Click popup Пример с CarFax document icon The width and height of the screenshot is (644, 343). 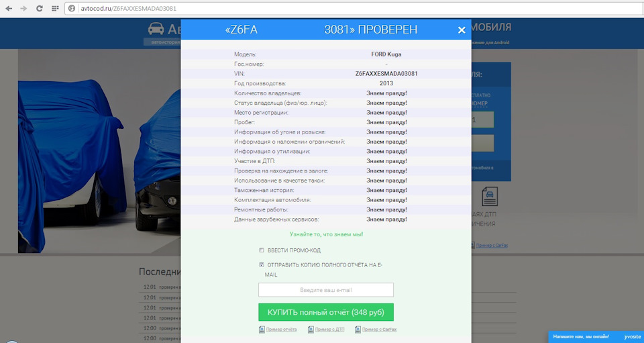(358, 330)
